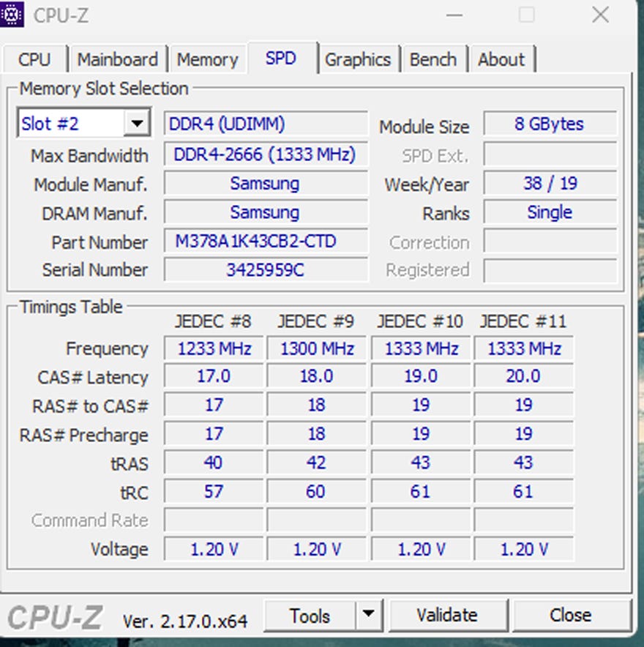The width and height of the screenshot is (644, 647).
Task: Open the About tab
Action: pyautogui.click(x=501, y=59)
